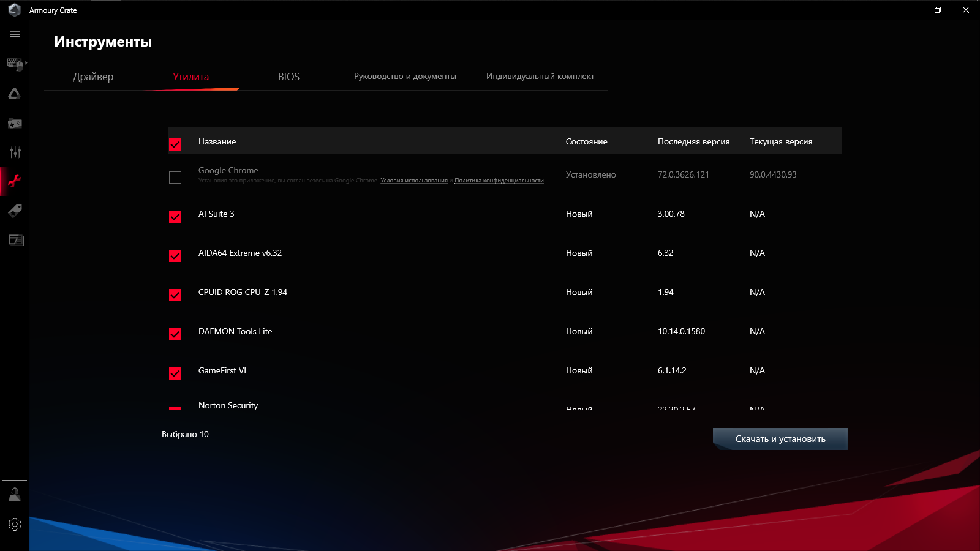
Task: Open the BIOS tab
Action: [288, 77]
